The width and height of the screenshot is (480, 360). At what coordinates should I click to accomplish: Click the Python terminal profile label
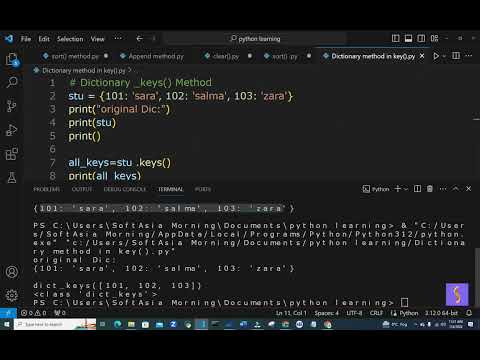[376, 189]
